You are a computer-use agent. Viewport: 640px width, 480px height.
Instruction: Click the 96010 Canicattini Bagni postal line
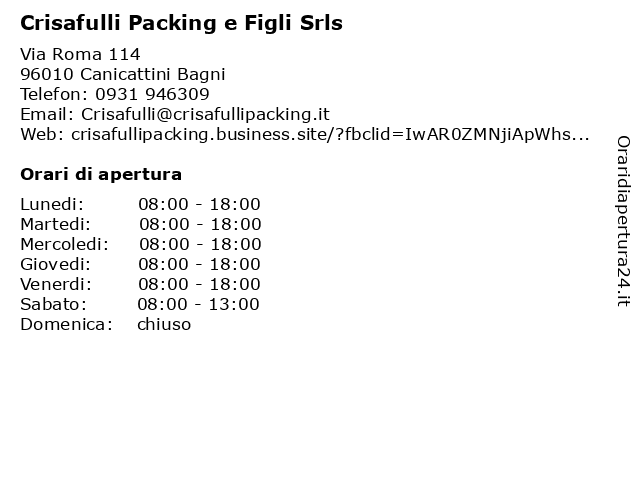[x=123, y=74]
